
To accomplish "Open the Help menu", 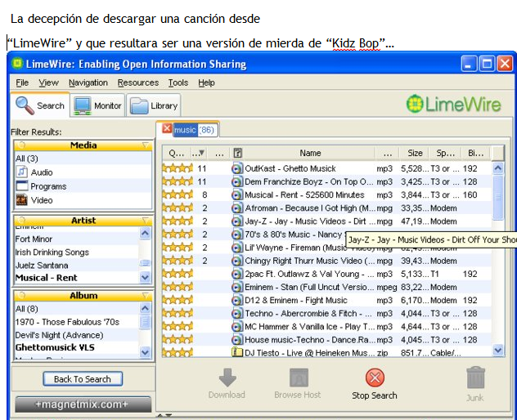I will [x=206, y=83].
